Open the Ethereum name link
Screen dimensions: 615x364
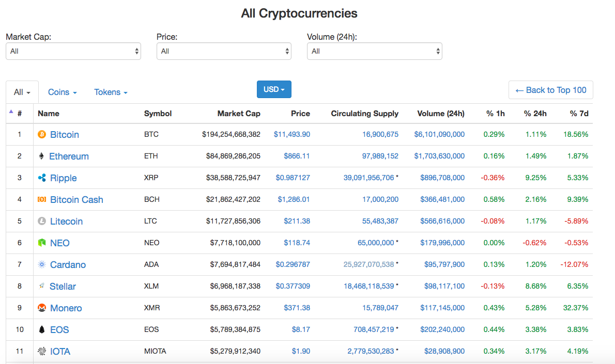coord(69,156)
